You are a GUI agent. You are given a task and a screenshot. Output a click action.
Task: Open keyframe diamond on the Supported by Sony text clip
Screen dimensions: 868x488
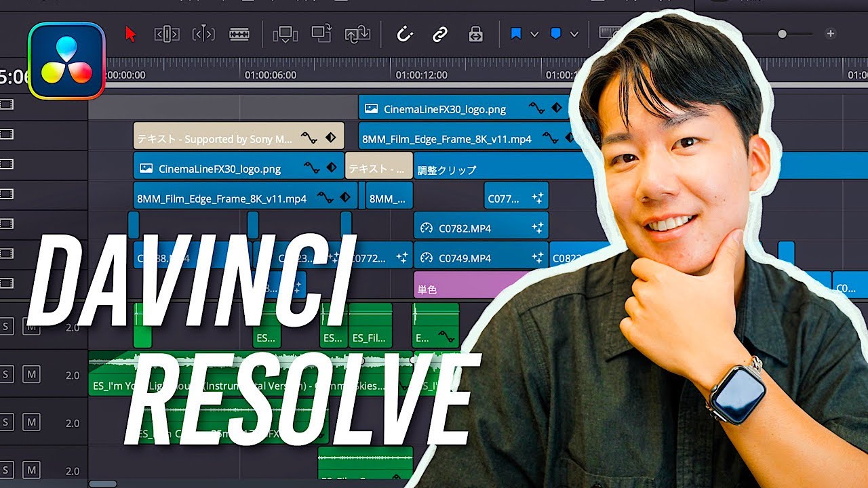pos(331,138)
